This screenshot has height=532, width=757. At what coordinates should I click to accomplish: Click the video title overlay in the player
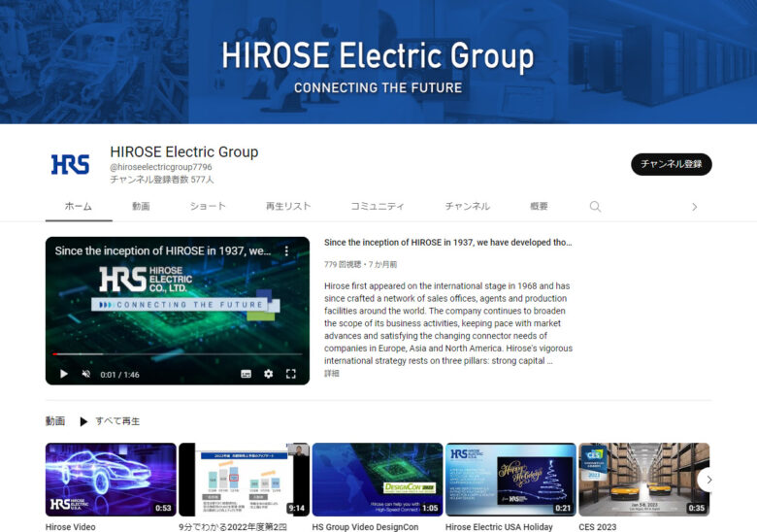pos(163,251)
